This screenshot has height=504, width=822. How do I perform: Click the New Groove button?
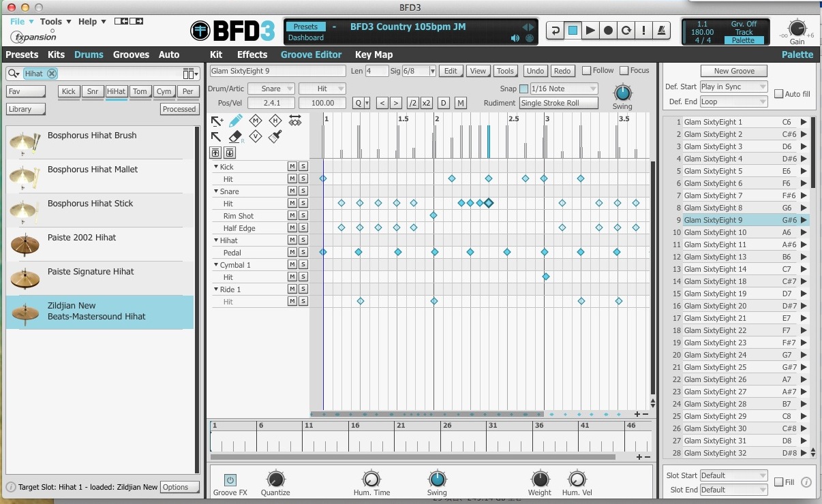(x=734, y=71)
